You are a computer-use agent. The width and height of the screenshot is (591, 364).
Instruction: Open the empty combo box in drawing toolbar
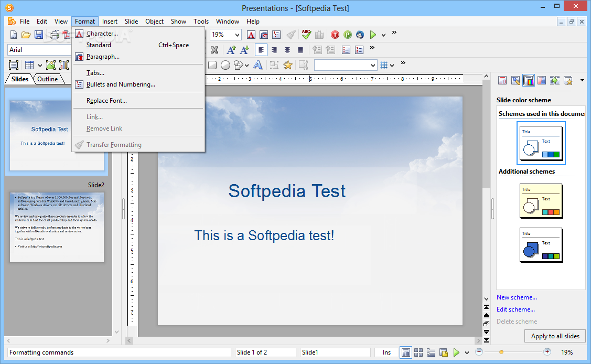point(346,65)
